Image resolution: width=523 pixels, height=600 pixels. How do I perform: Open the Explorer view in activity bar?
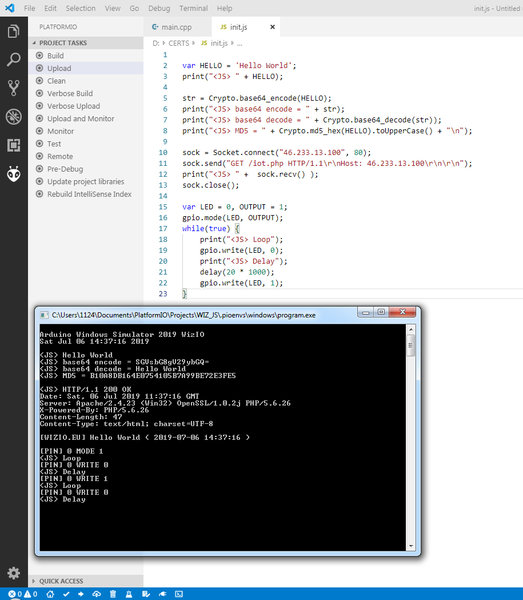tap(13, 31)
